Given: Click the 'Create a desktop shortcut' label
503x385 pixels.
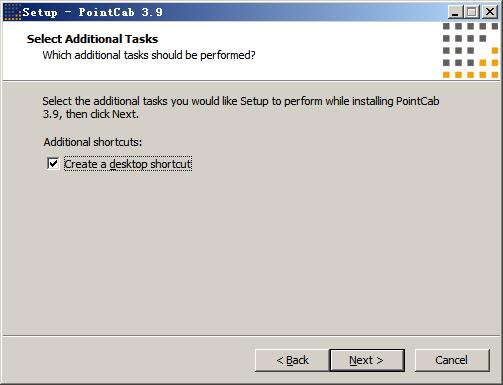Looking at the screenshot, I should [128, 164].
